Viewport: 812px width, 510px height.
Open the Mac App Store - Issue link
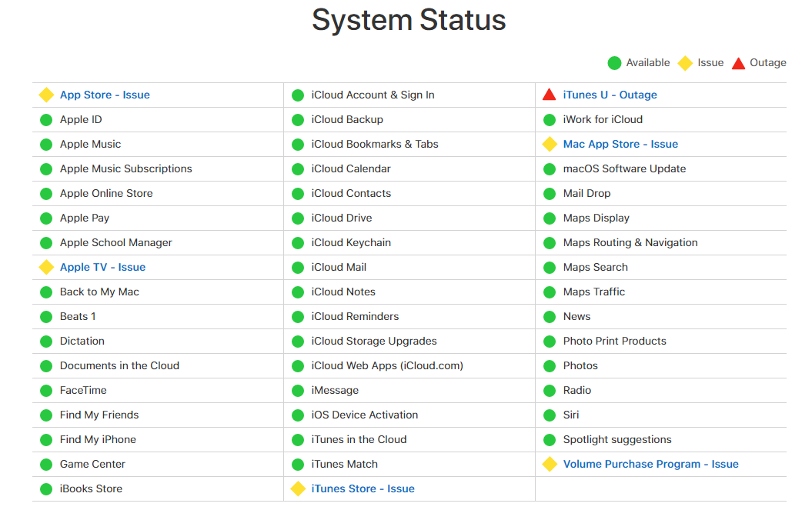pos(620,144)
